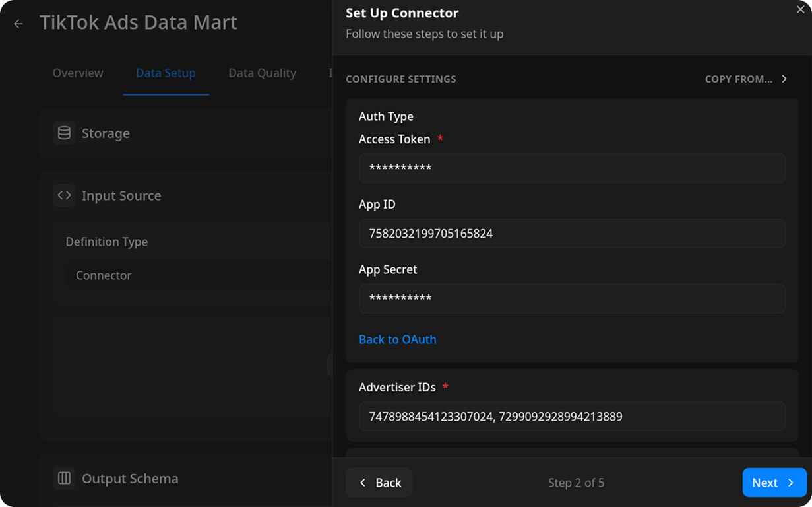Click the Step 2 of 5 indicator
812x507 pixels.
tap(576, 483)
